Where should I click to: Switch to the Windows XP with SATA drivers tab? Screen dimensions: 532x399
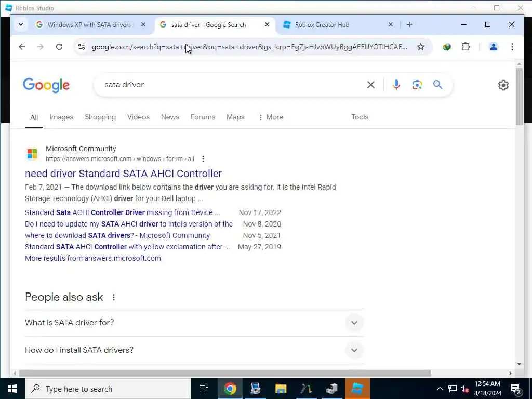coord(90,24)
